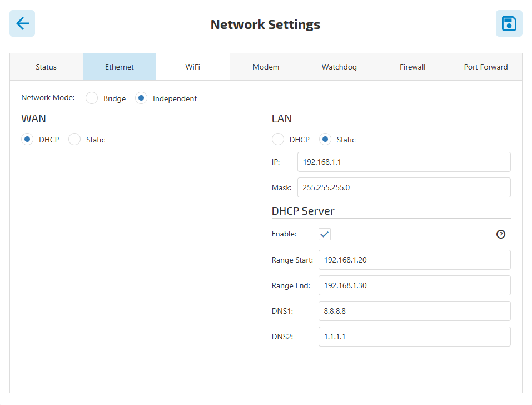Viewport: 532px width, 405px height.
Task: Set LAN to Static
Action: click(325, 140)
